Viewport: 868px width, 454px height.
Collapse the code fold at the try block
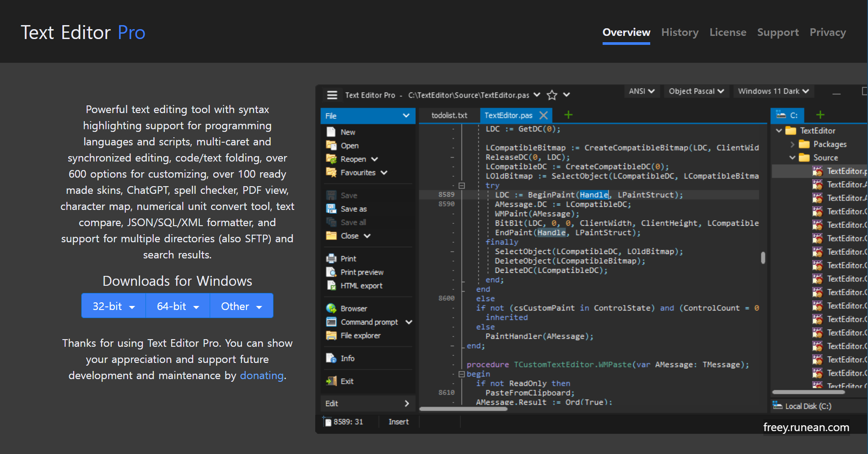(462, 185)
